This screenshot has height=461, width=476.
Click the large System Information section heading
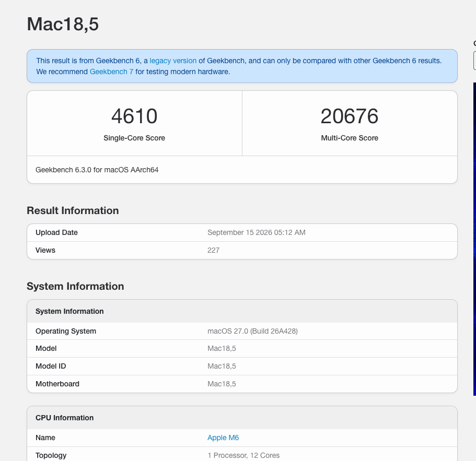point(75,286)
